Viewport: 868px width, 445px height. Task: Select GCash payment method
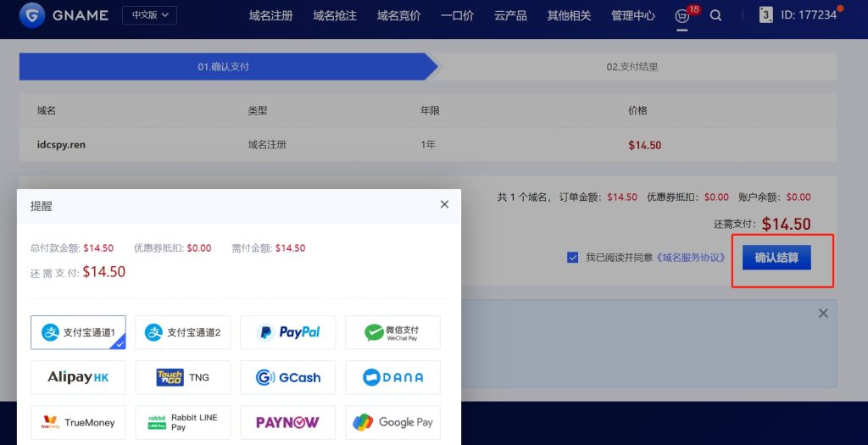[x=288, y=377]
